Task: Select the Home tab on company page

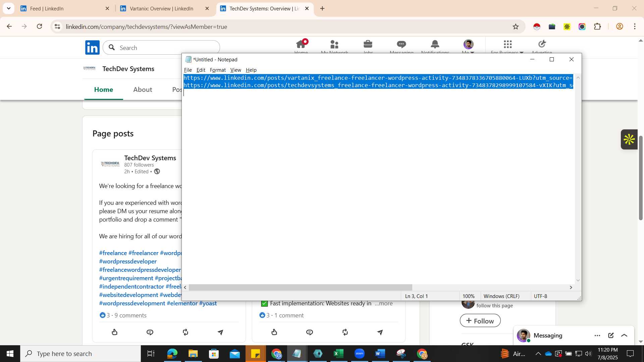Action: pos(103,89)
